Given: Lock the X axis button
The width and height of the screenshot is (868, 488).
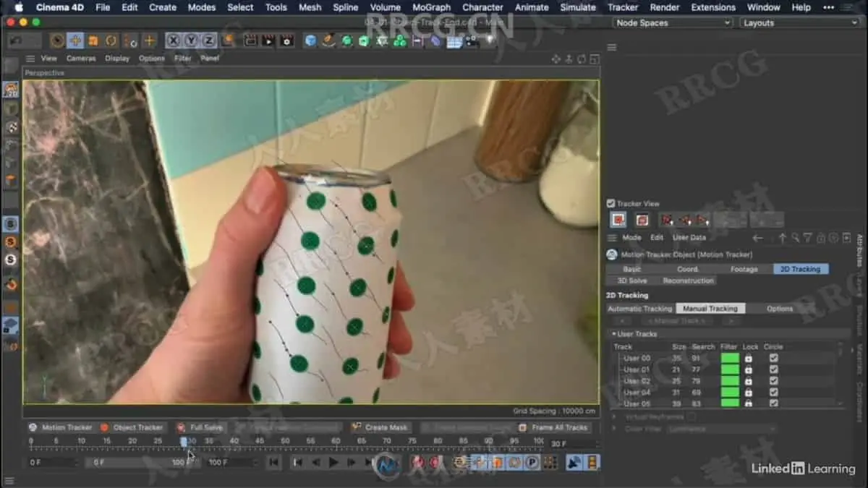Looking at the screenshot, I should 174,40.
